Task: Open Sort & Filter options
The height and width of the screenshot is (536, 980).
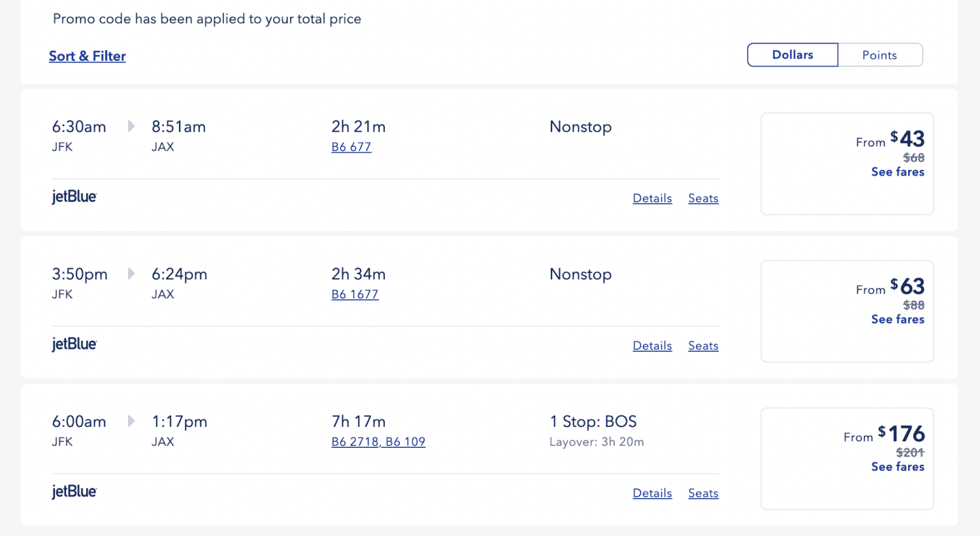Action: (x=87, y=56)
